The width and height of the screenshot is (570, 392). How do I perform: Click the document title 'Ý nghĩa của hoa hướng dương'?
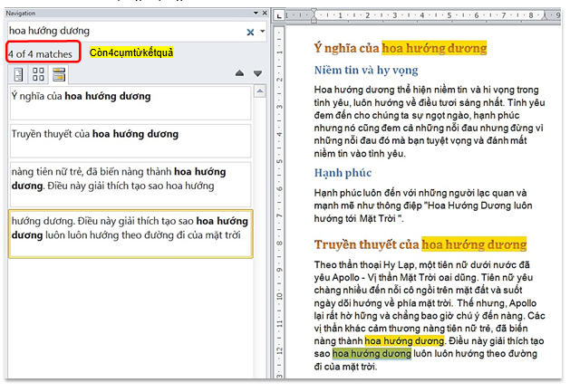400,48
